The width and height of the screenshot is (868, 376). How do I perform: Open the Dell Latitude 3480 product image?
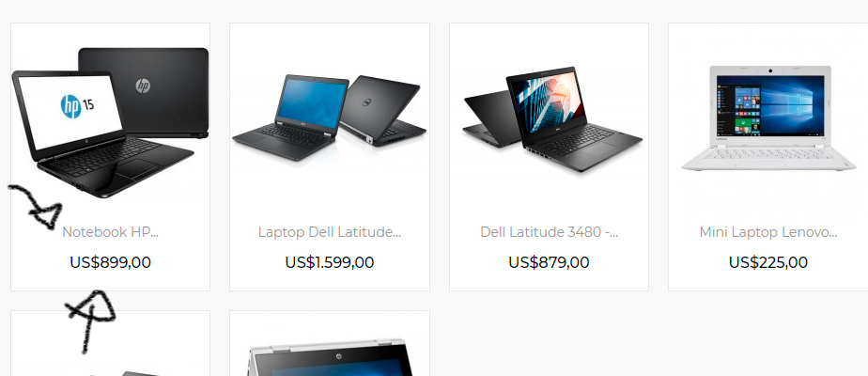(552, 119)
